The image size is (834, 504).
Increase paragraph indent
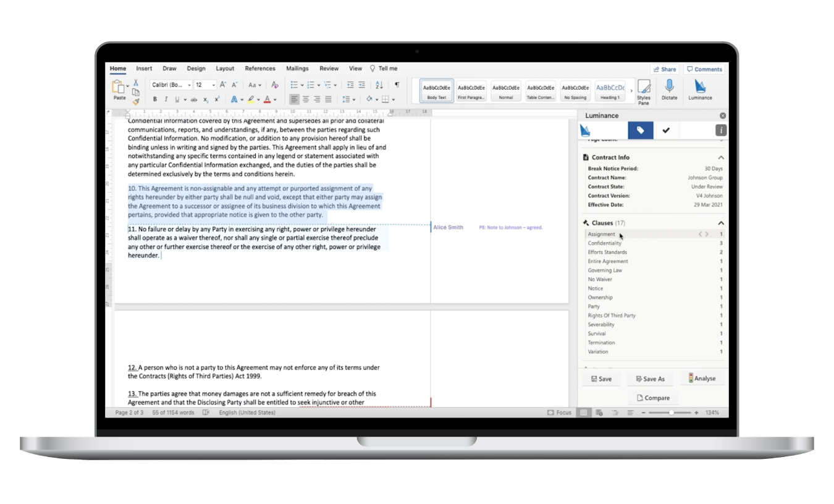pyautogui.click(x=361, y=85)
